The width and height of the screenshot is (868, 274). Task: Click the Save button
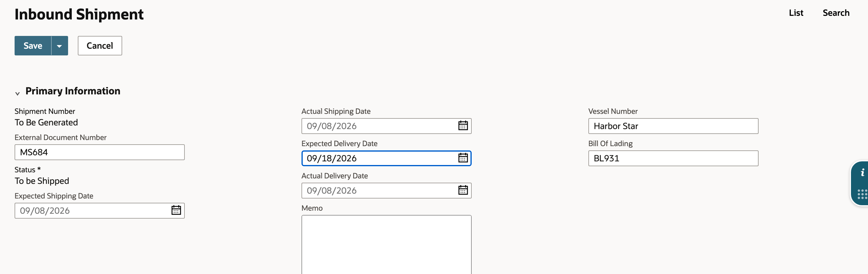pyautogui.click(x=33, y=46)
